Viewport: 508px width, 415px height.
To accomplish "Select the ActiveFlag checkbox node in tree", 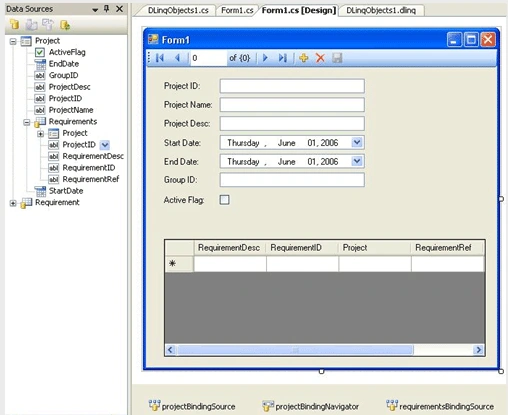I will pyautogui.click(x=40, y=52).
